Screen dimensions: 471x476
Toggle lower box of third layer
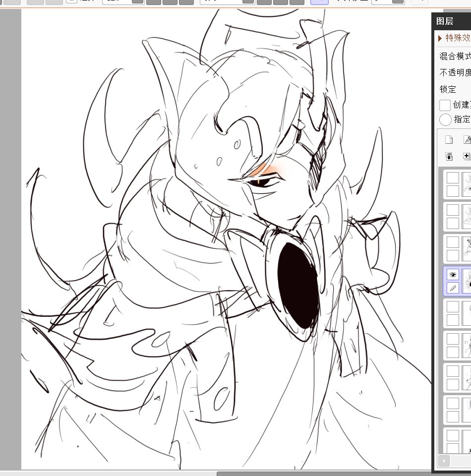click(453, 255)
